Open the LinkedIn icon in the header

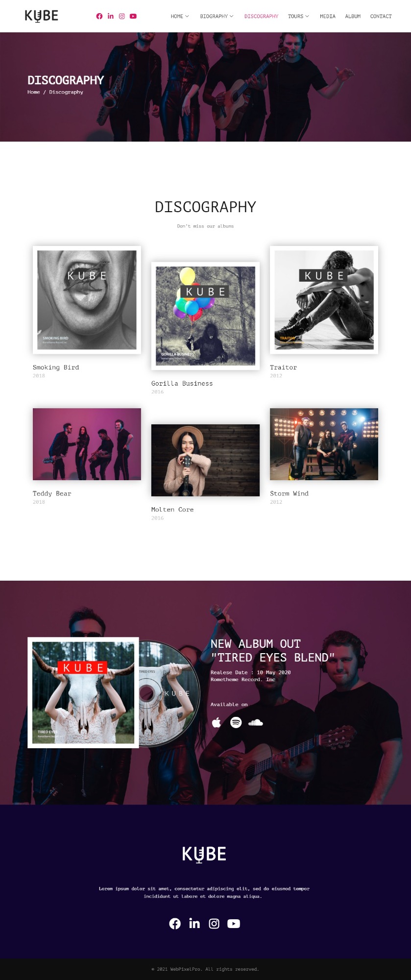point(111,16)
